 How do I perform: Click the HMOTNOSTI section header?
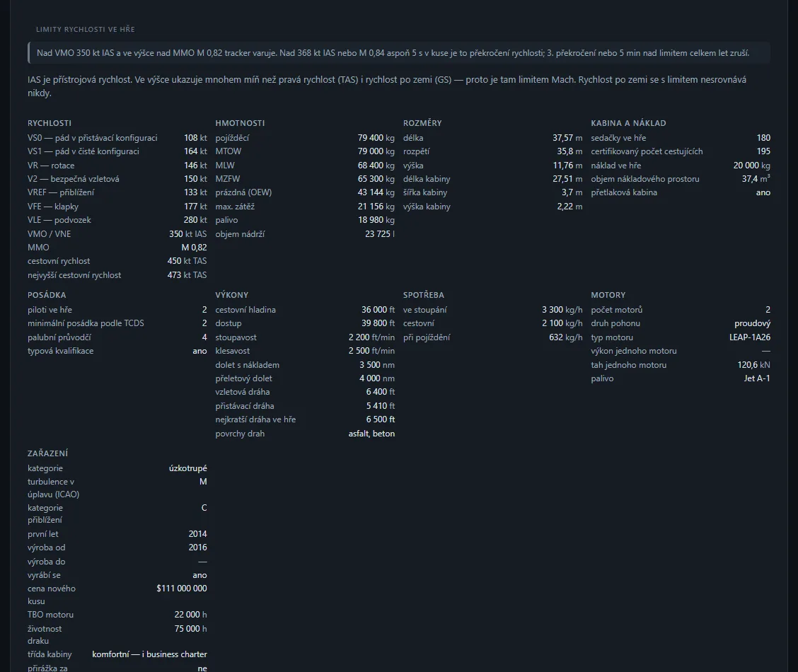coord(240,123)
